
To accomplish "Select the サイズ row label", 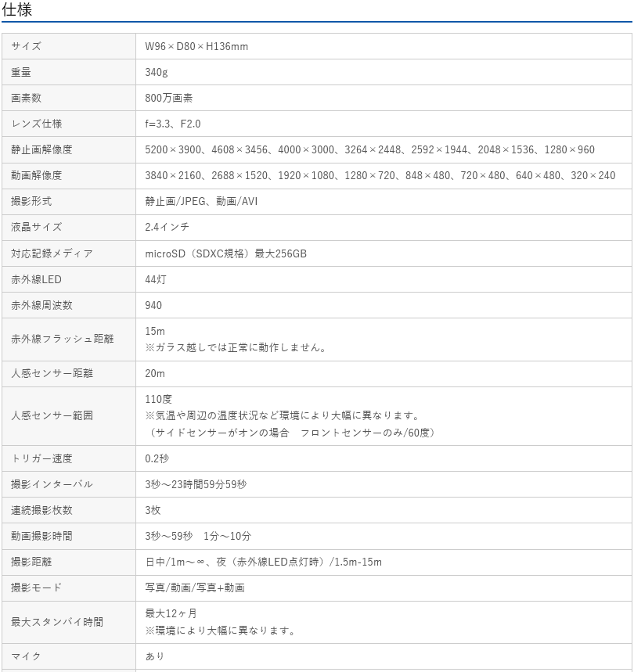I will (x=26, y=46).
